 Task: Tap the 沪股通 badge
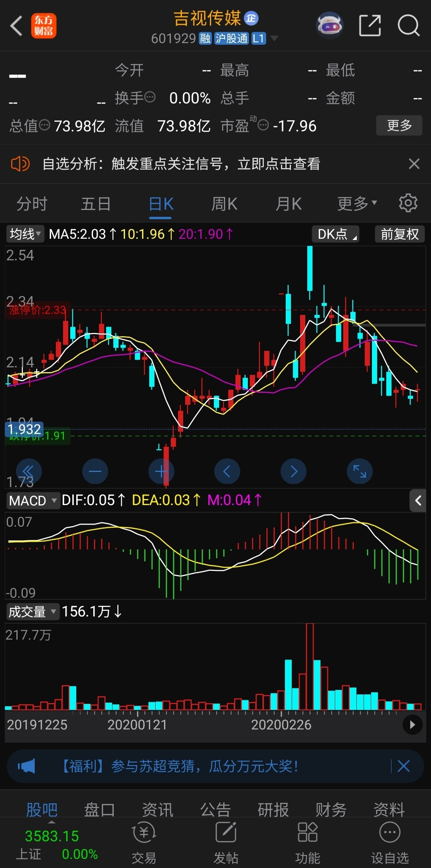(x=231, y=38)
